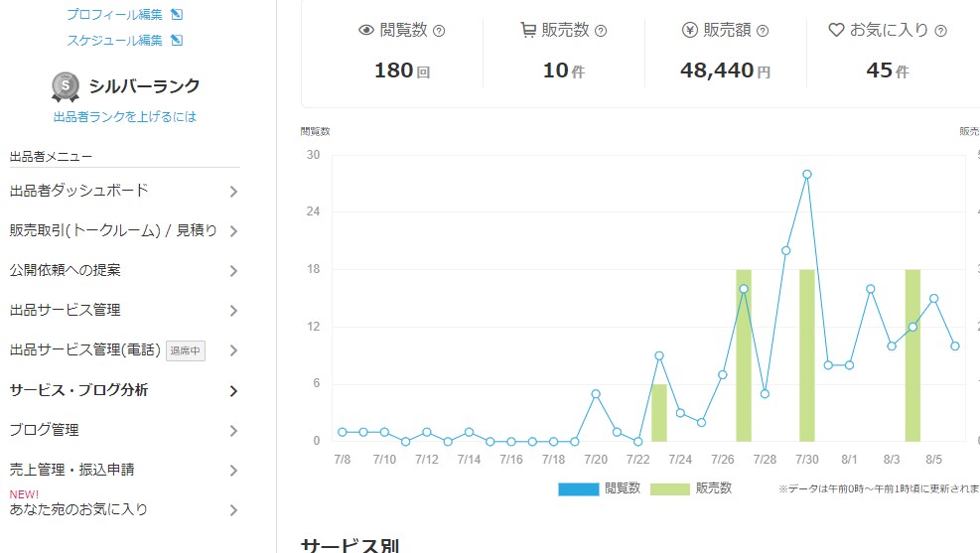Click the 販売数 legend label

tap(714, 488)
